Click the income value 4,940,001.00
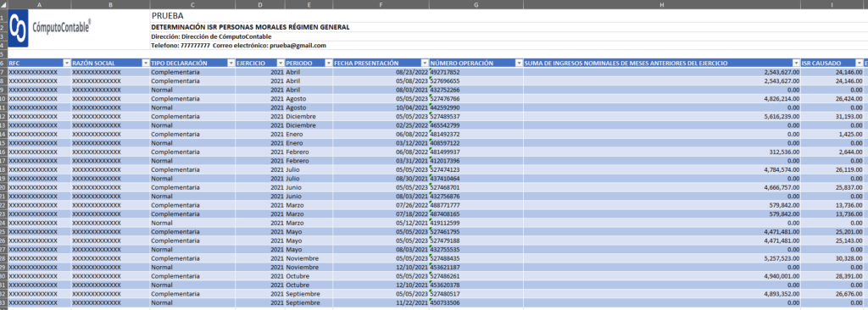This screenshot has width=868, height=310. (781, 275)
